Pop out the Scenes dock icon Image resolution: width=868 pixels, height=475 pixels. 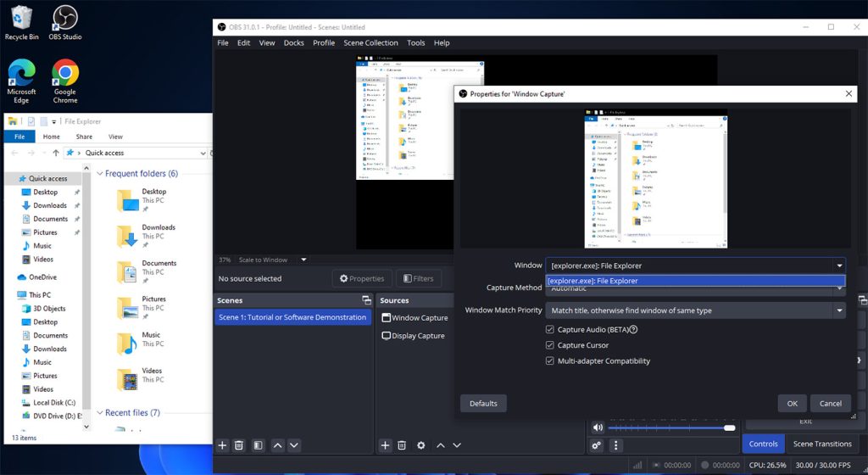pos(366,300)
